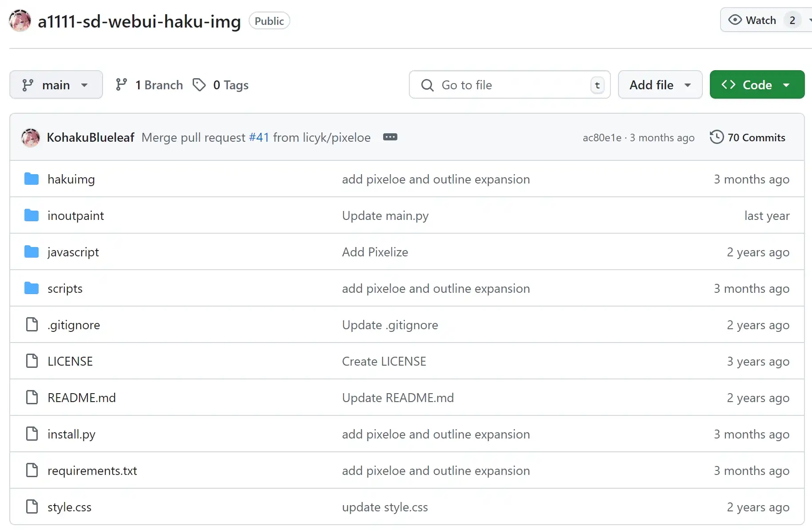Image resolution: width=812 pixels, height=530 pixels.
Task: Open the requirements.txt file
Action: [x=92, y=470]
